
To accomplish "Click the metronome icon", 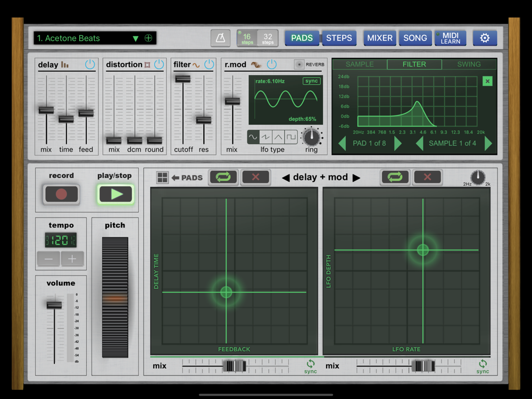I will pyautogui.click(x=220, y=38).
